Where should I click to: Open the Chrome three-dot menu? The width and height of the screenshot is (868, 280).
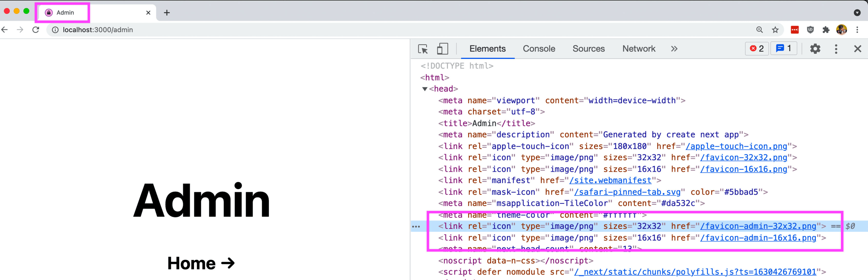coord(857,30)
